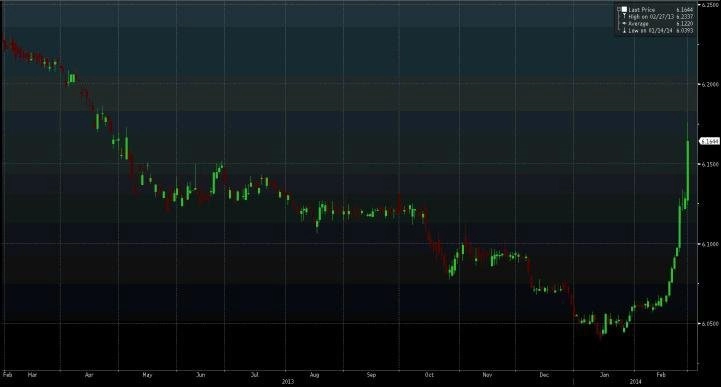721x387 pixels.
Task: Select the Last Price legend label
Action: pyautogui.click(x=642, y=10)
